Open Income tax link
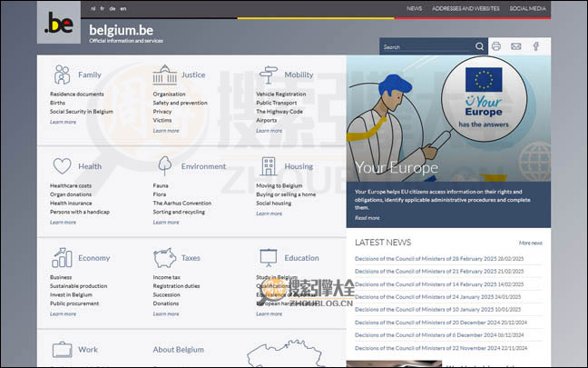 coord(166,277)
